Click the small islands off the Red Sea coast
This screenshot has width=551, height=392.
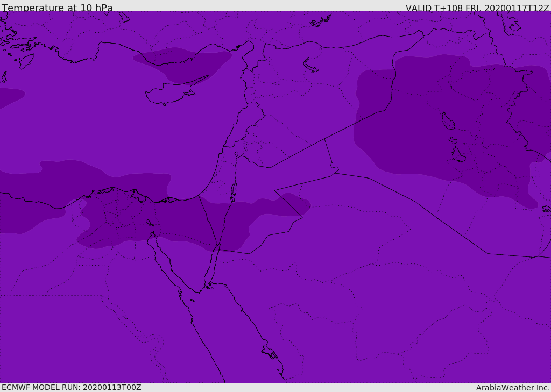(269, 353)
